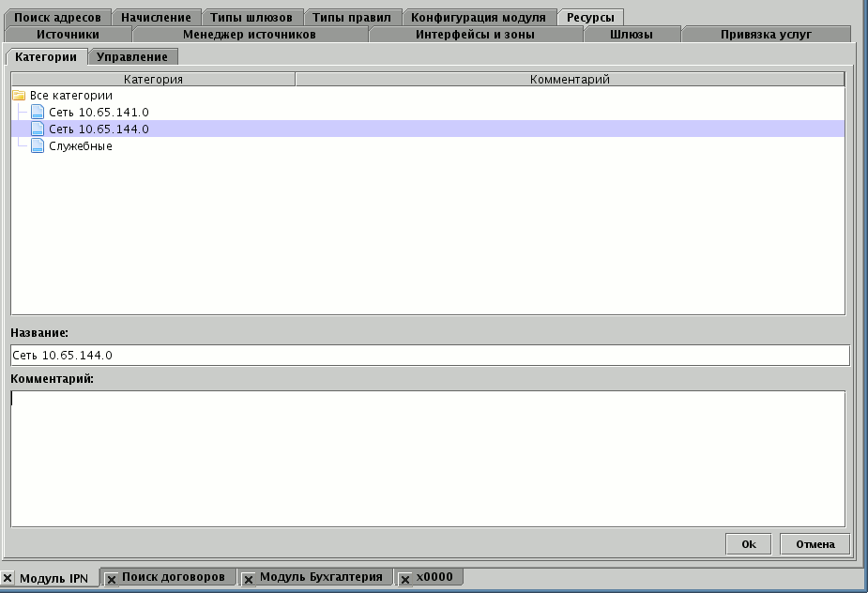Screen dimensions: 868x593
Task: Close the Модуль IPN bottom tab
Action: (8, 578)
